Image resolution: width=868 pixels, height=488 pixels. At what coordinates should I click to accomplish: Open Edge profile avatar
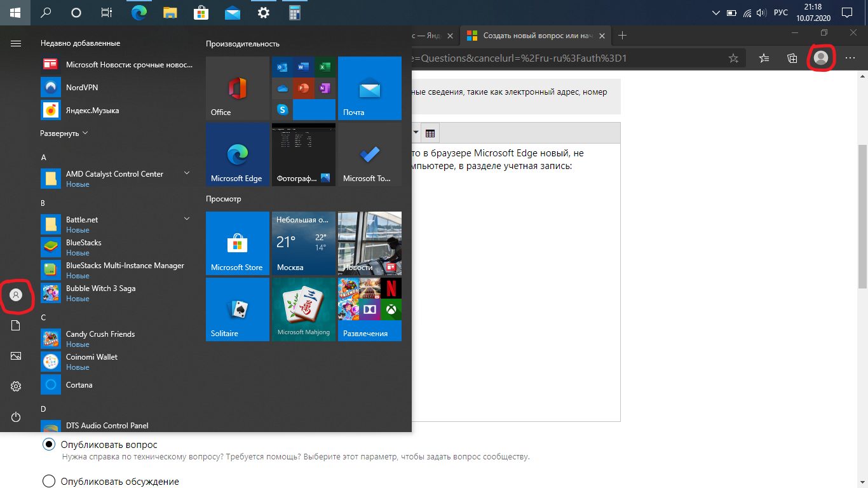point(821,58)
